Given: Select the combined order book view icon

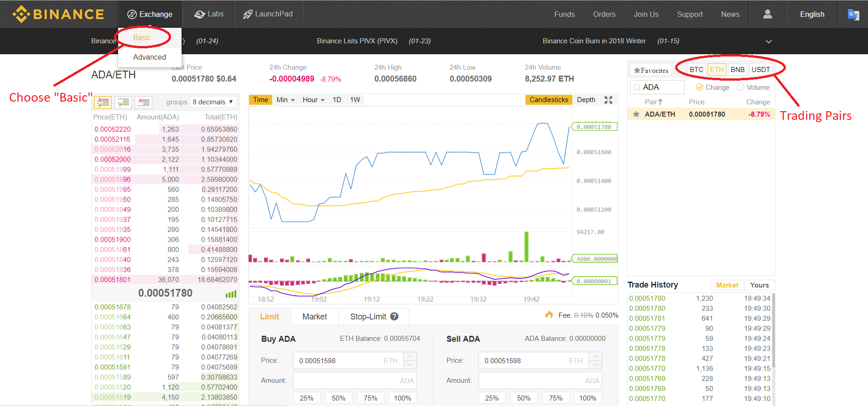Looking at the screenshot, I should [x=103, y=102].
